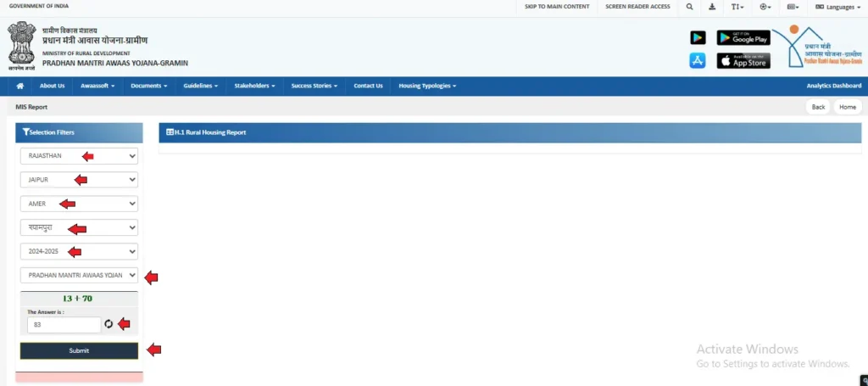Open Contact Us page
This screenshot has height=386, width=868.
368,86
